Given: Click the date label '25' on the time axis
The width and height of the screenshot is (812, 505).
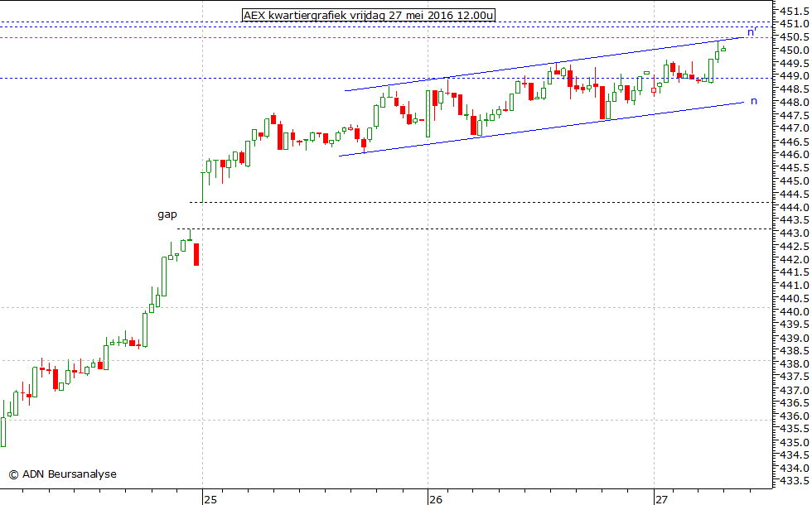Looking at the screenshot, I should tap(210, 499).
